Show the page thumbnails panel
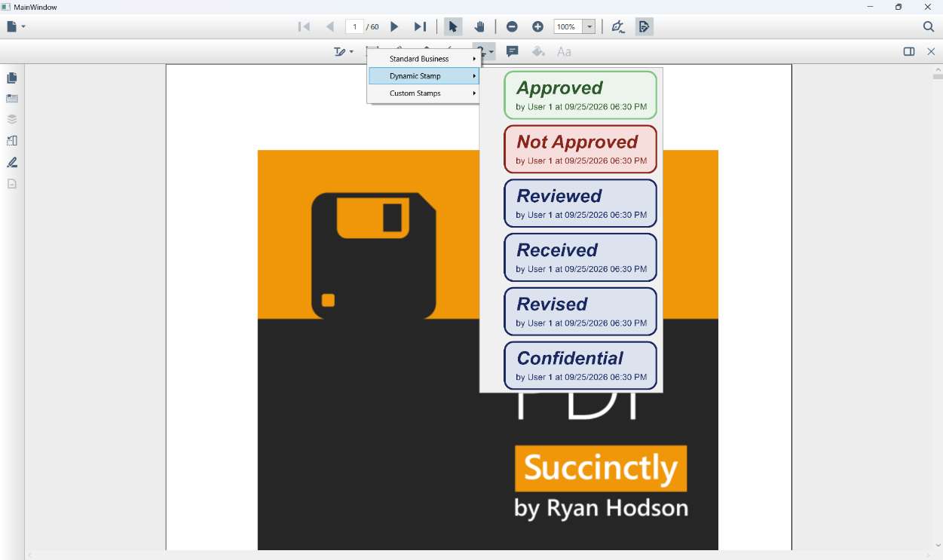This screenshot has height=560, width=943. (x=12, y=78)
